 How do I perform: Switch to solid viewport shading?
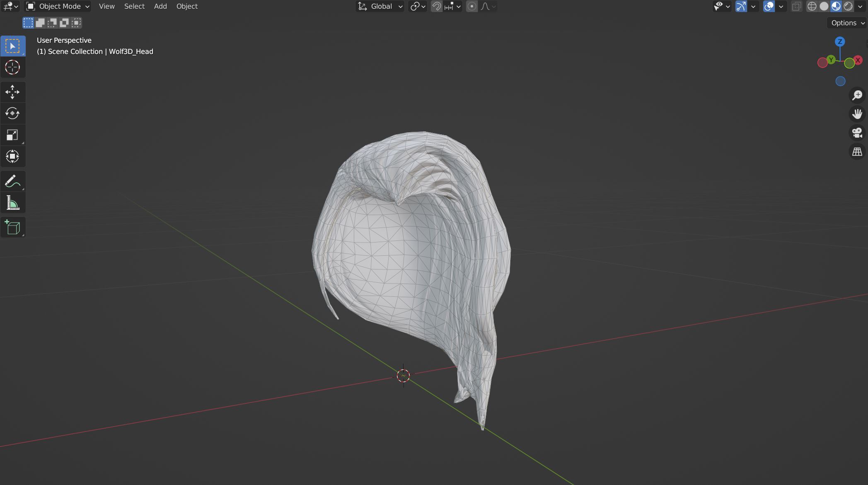(824, 6)
